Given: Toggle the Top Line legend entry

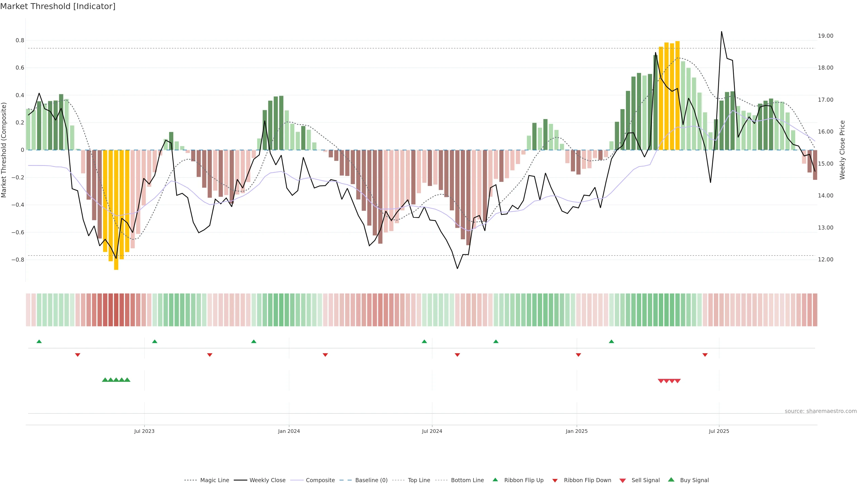Looking at the screenshot, I should tap(419, 480).
